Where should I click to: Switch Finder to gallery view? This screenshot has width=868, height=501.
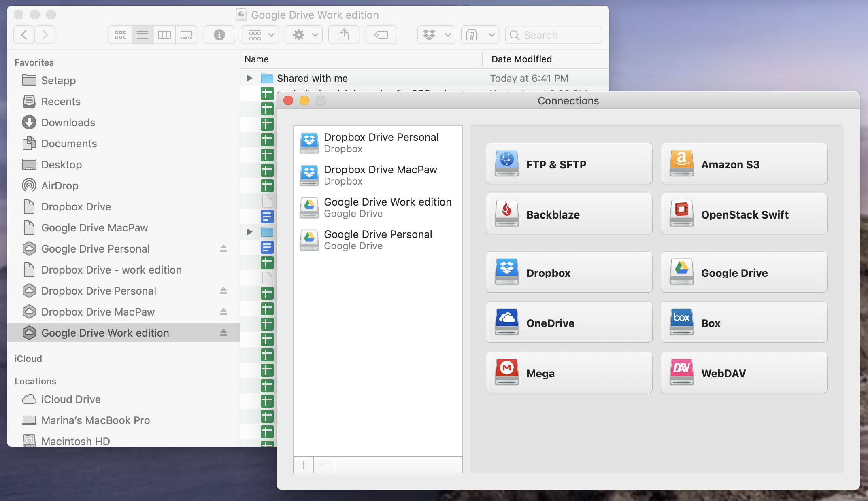(186, 35)
